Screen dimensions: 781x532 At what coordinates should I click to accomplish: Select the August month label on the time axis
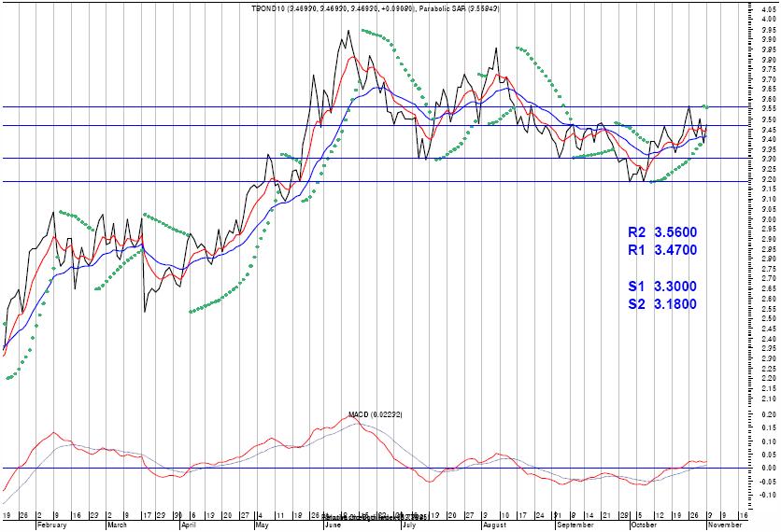[495, 525]
